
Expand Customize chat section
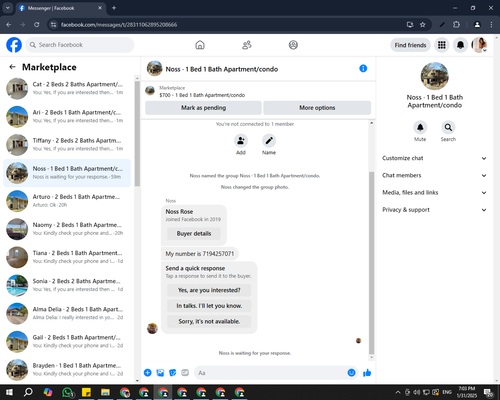(x=434, y=158)
